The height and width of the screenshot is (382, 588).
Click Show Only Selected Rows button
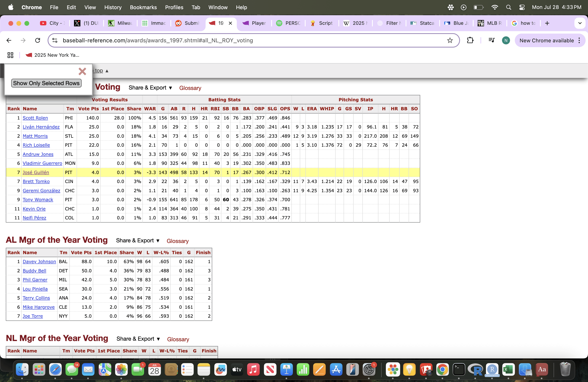click(46, 83)
